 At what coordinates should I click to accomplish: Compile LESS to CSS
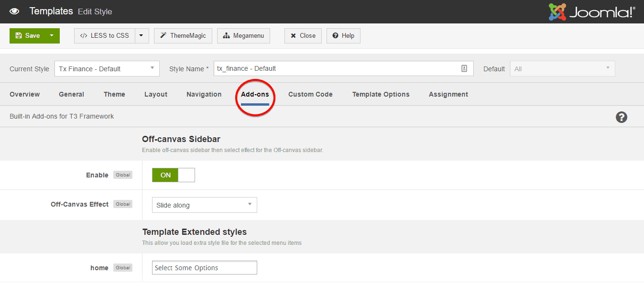pyautogui.click(x=105, y=36)
